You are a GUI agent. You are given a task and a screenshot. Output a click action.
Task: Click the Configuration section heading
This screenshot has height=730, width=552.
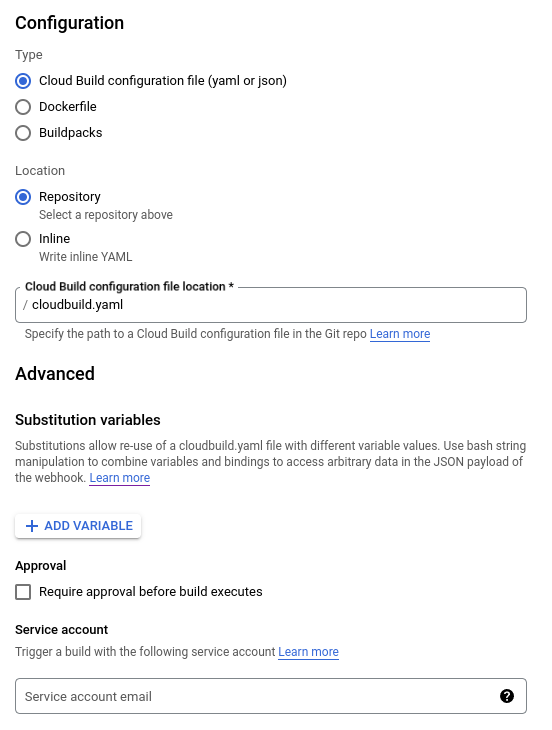[x=70, y=23]
